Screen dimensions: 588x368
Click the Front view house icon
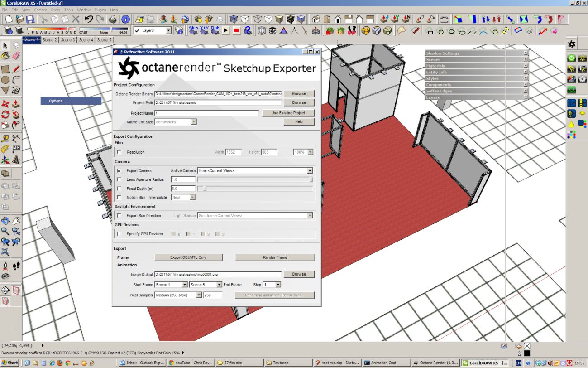(338, 19)
